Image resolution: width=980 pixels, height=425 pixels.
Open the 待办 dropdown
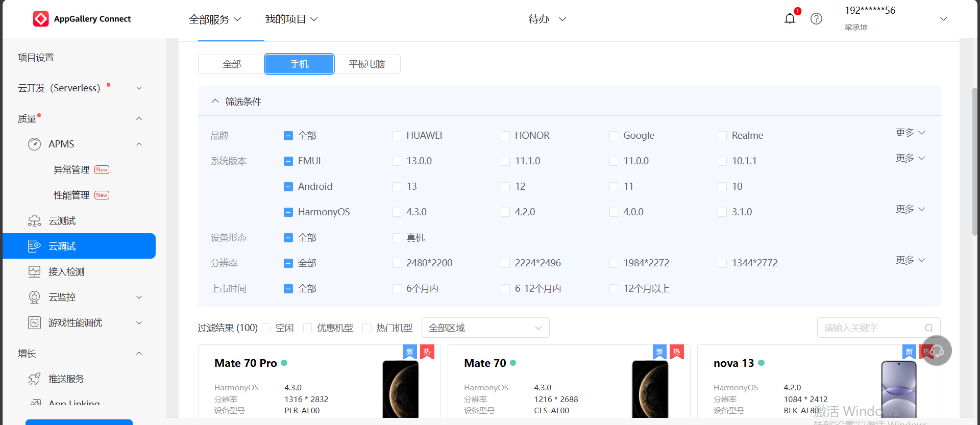(x=547, y=19)
